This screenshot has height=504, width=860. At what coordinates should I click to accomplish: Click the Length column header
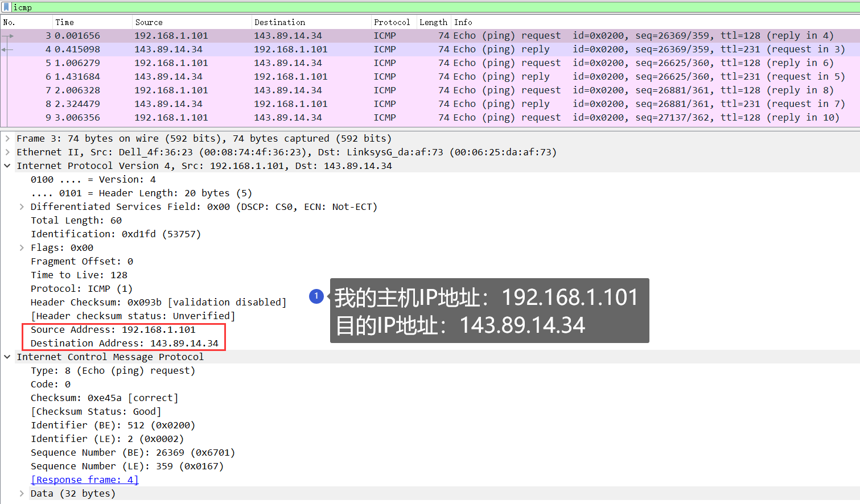tap(434, 22)
